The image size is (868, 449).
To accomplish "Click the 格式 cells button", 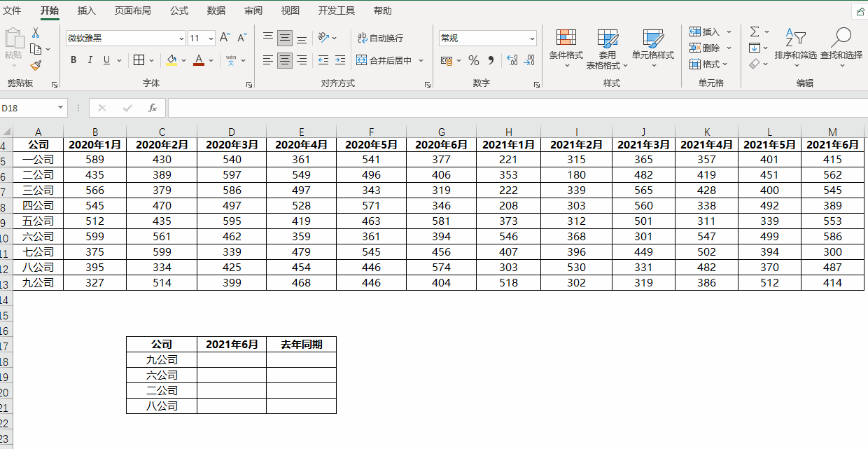I will point(704,64).
